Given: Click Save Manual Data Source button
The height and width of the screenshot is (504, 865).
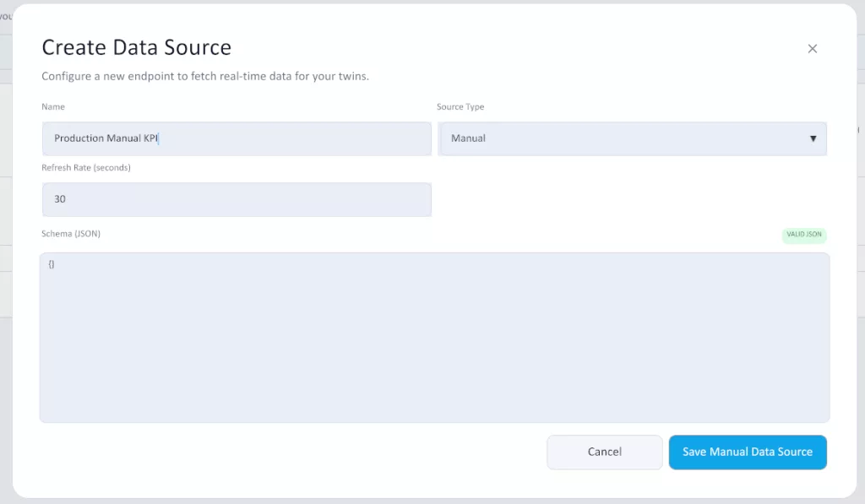Looking at the screenshot, I should [748, 453].
